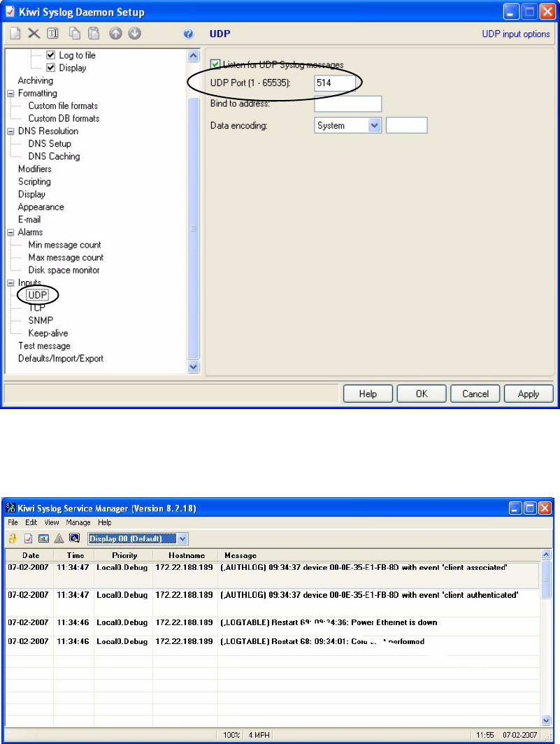Collapse the DNS Resolution tree node
The height and width of the screenshot is (744, 560).
pos(10,131)
